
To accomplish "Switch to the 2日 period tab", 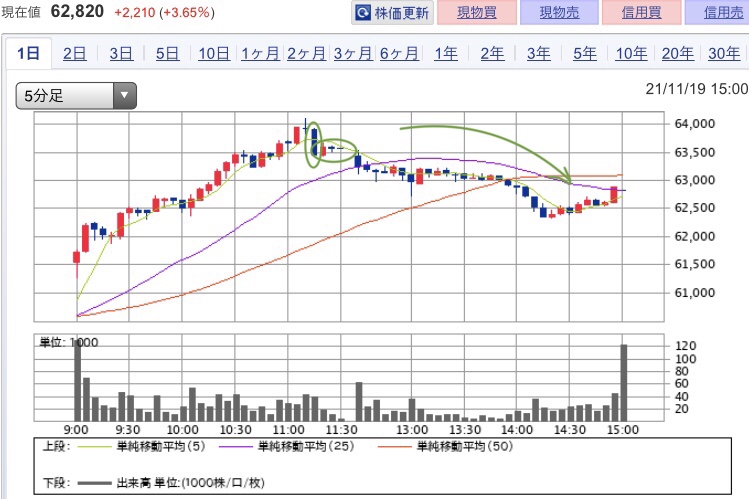I will pos(75,53).
